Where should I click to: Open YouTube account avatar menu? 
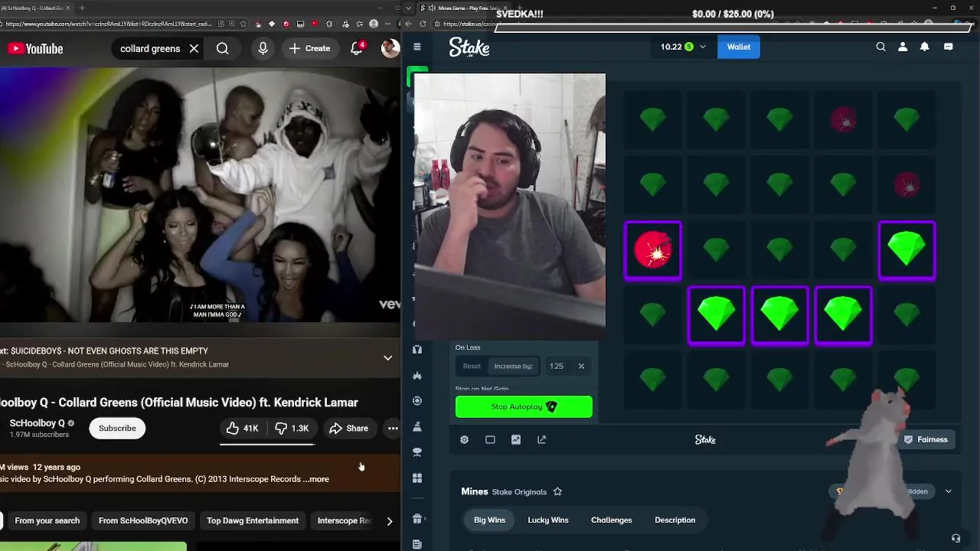coord(390,48)
